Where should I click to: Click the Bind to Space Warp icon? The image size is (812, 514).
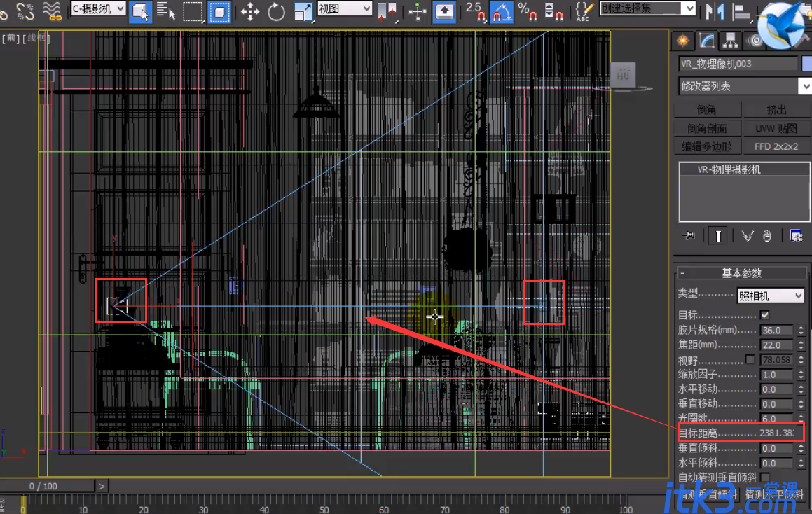click(x=52, y=11)
